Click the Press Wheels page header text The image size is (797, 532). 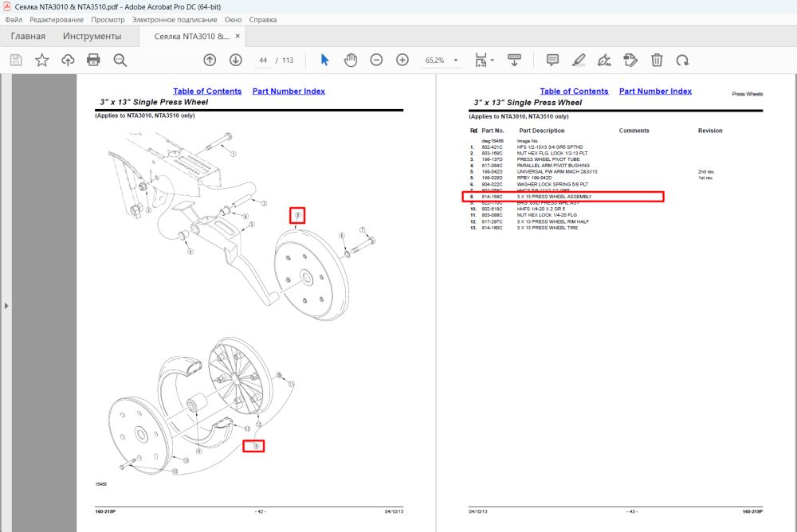pyautogui.click(x=748, y=94)
